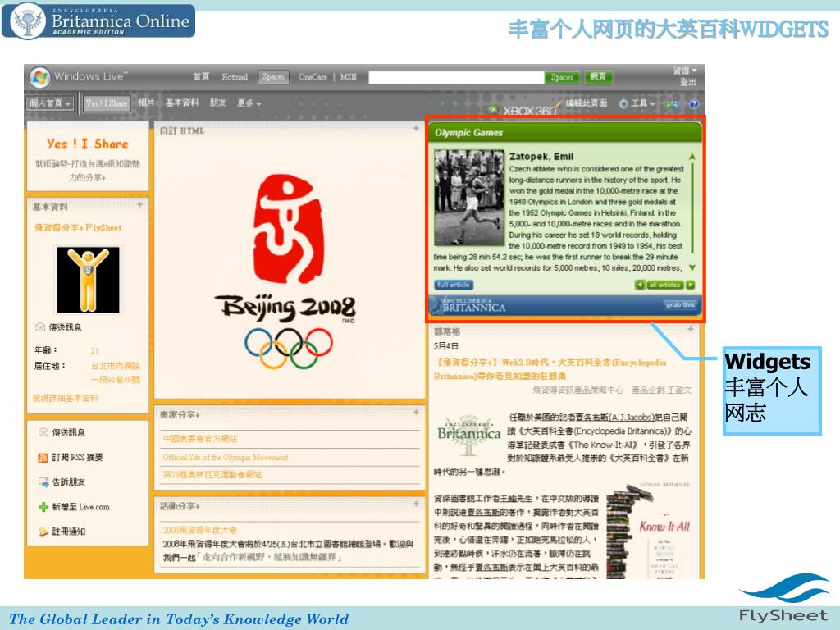Click the blue help question mark icon
The image size is (840, 630).
point(693,104)
